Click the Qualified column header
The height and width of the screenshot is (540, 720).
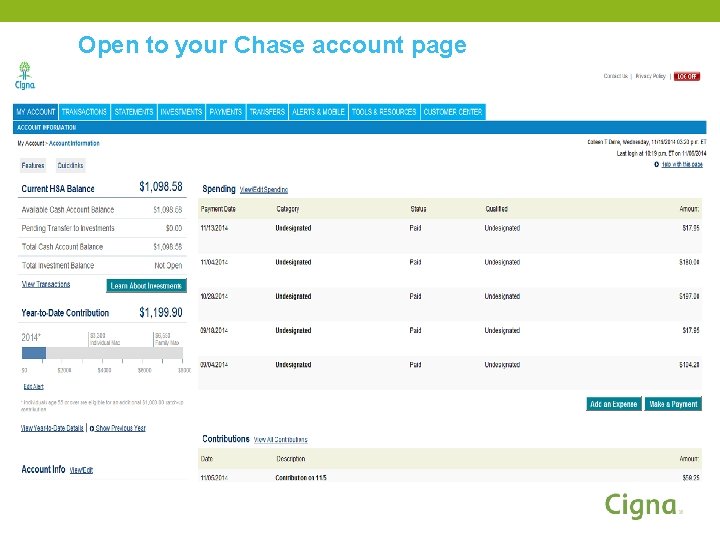point(496,209)
